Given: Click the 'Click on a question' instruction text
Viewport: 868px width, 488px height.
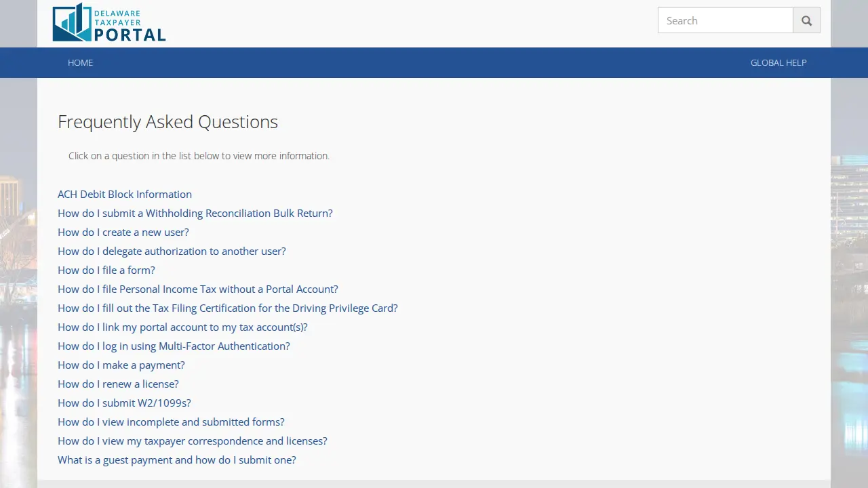Looking at the screenshot, I should (199, 156).
